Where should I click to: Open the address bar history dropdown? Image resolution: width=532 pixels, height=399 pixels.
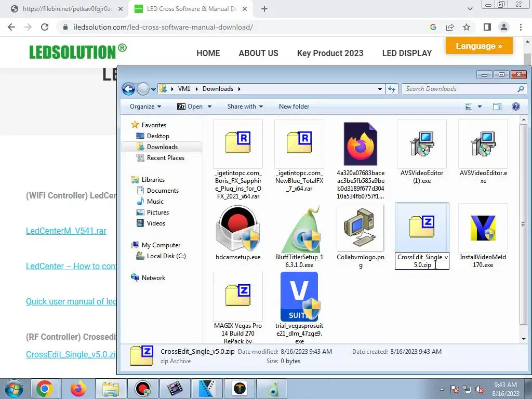pyautogui.click(x=380, y=89)
